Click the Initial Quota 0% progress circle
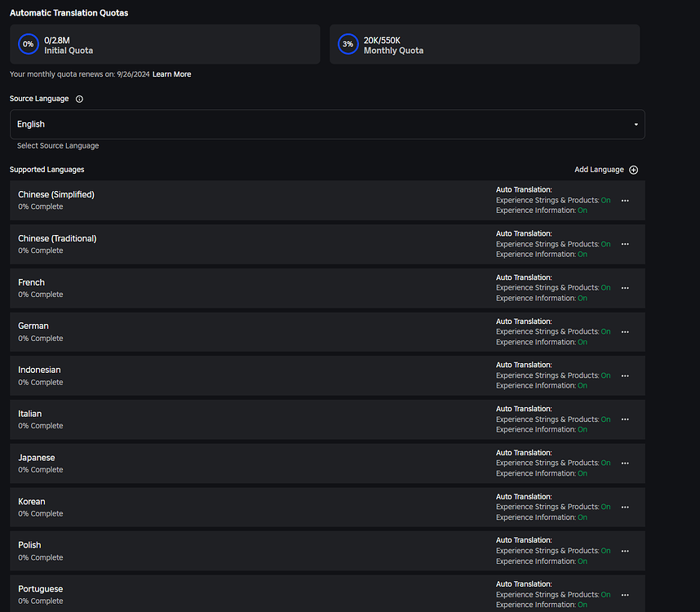Image resolution: width=700 pixels, height=612 pixels. click(x=29, y=44)
